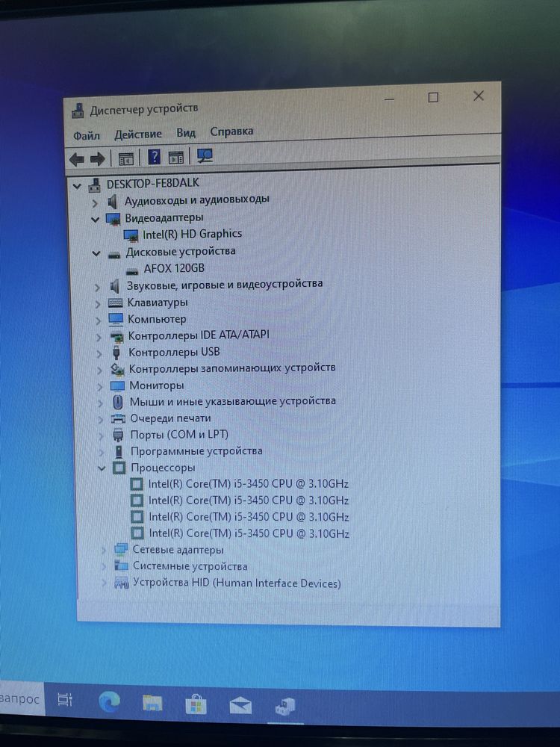
Task: Click the Forward arrow toolbar icon
Action: tap(97, 158)
